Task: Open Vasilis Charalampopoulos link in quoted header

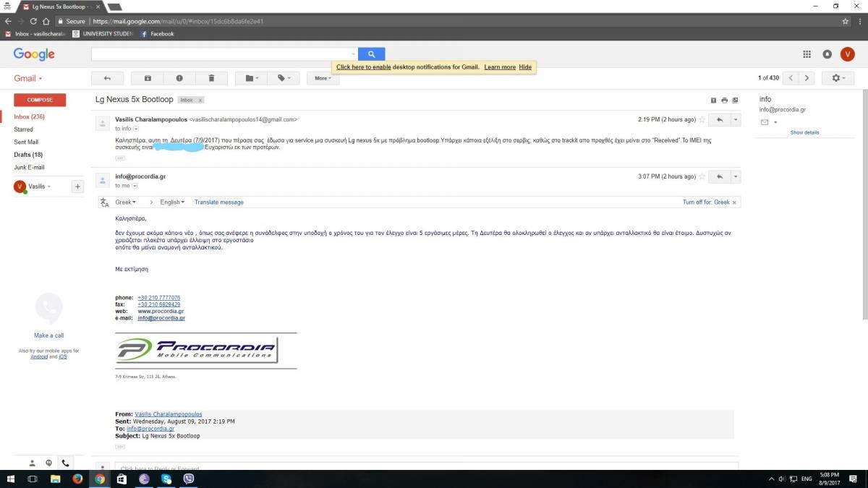Action: [169, 414]
